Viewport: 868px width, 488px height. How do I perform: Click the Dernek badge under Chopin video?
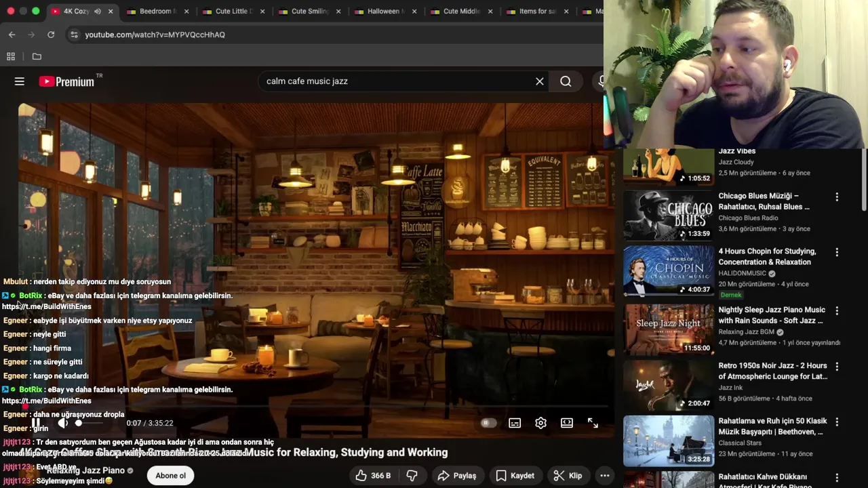pyautogui.click(x=731, y=295)
